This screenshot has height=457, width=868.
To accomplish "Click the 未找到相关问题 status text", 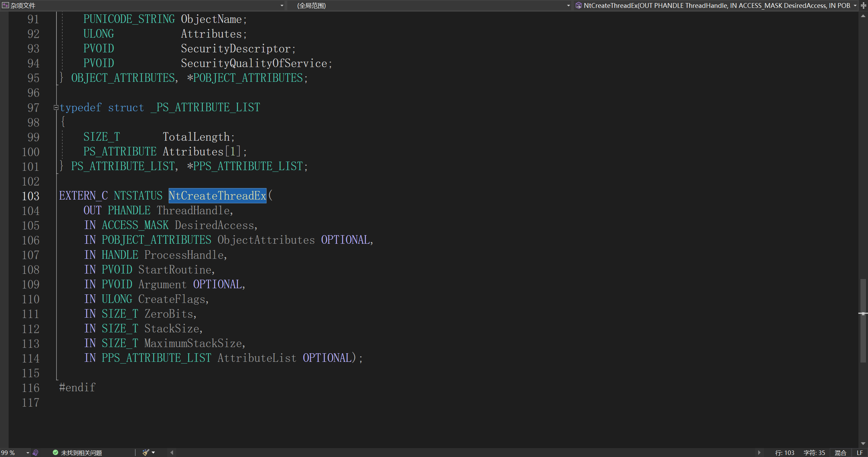I will point(81,453).
